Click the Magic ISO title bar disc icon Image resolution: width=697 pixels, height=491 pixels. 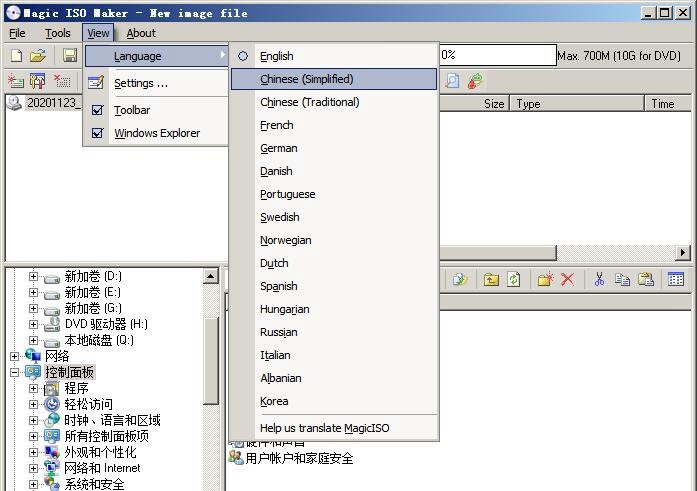[13, 12]
